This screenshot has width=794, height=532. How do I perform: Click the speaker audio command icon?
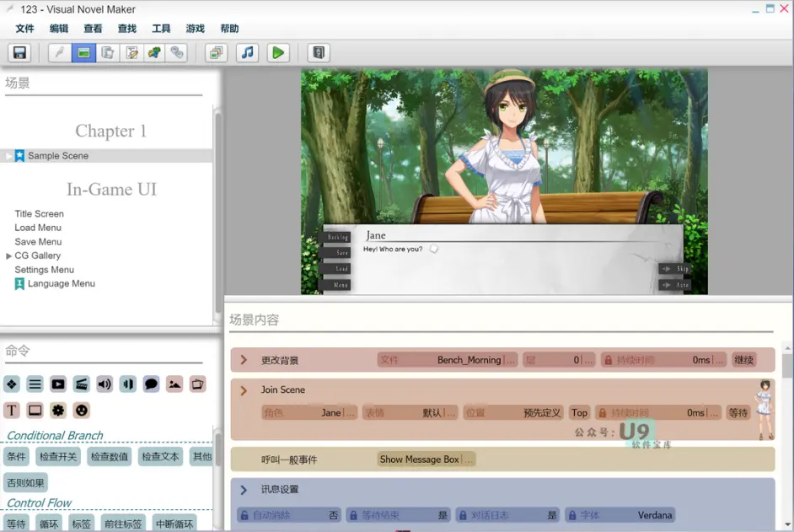104,384
